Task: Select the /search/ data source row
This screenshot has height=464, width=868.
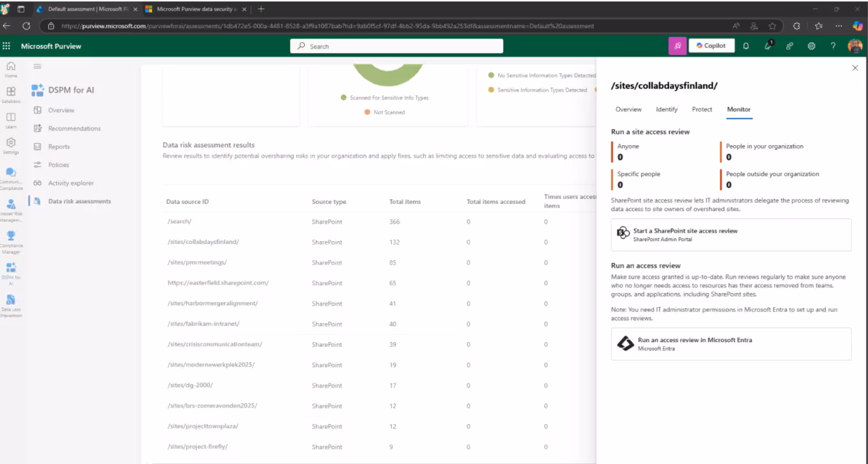Action: (x=380, y=221)
